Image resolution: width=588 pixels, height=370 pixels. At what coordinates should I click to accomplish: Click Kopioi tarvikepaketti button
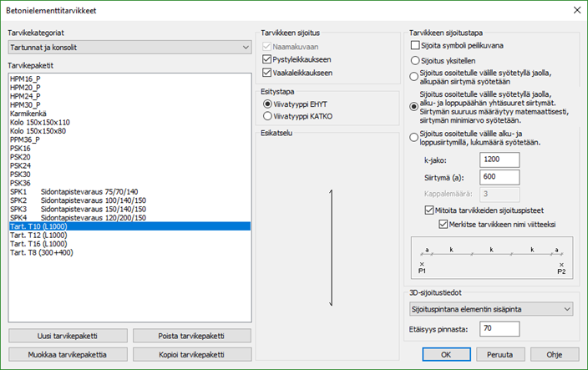click(191, 354)
